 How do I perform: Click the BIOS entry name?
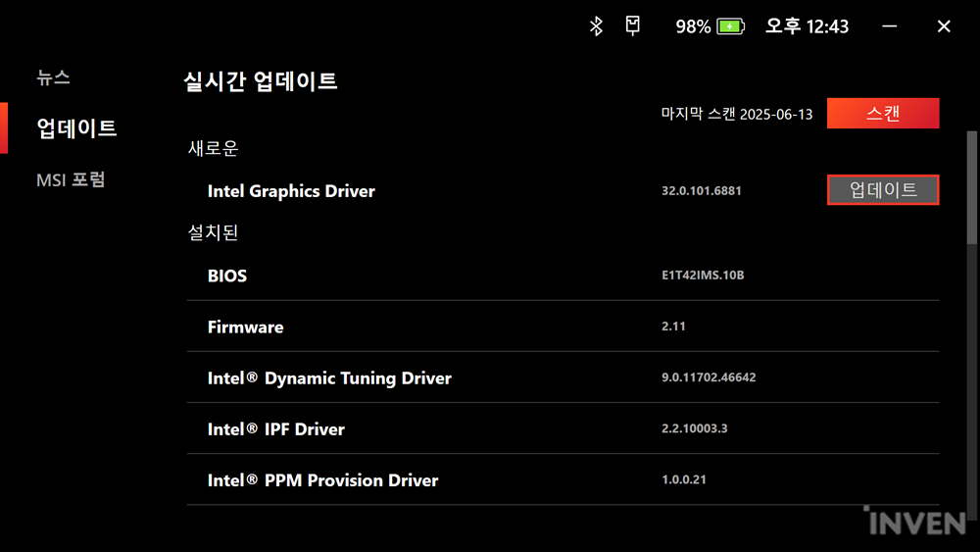point(227,276)
